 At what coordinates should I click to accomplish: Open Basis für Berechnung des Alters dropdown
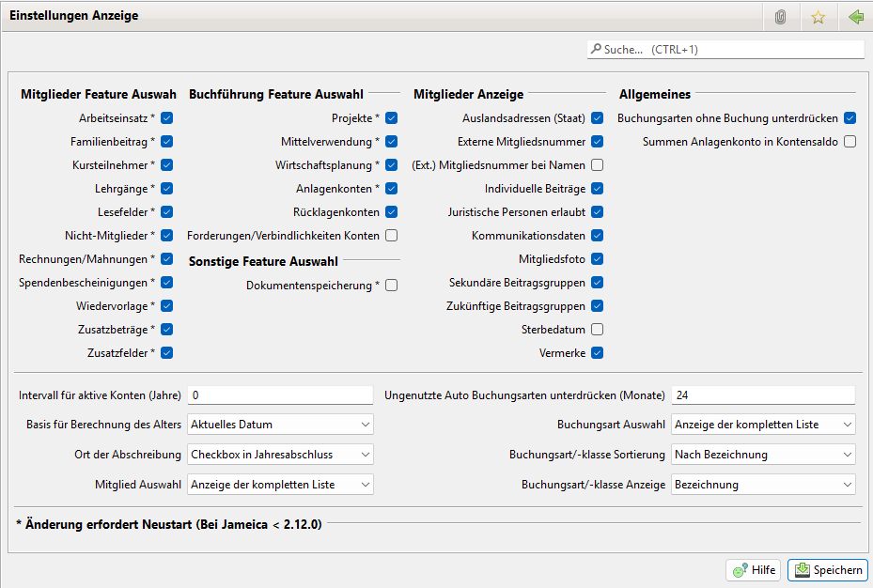click(x=280, y=425)
